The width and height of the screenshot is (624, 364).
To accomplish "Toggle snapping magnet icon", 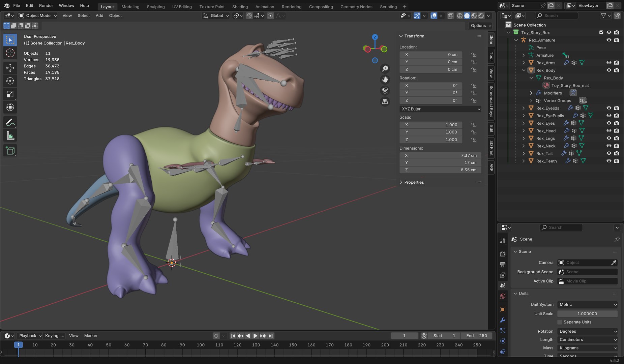I will 249,16.
